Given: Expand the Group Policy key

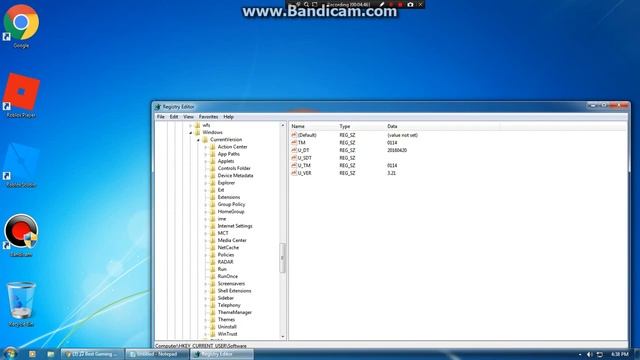Looking at the screenshot, I should [206, 204].
